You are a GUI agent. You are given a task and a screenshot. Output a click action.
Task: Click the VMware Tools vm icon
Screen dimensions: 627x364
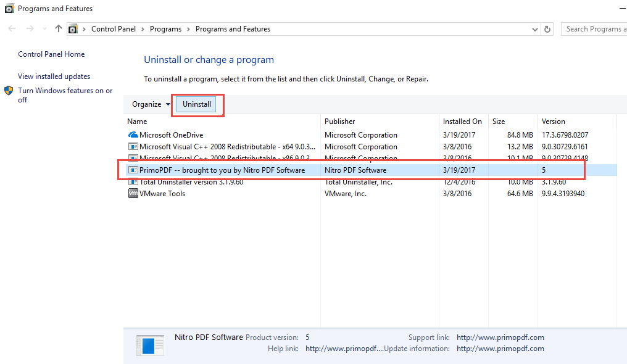(133, 193)
